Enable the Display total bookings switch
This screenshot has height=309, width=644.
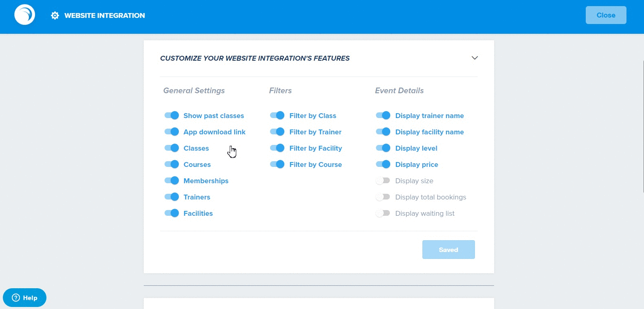pyautogui.click(x=383, y=197)
